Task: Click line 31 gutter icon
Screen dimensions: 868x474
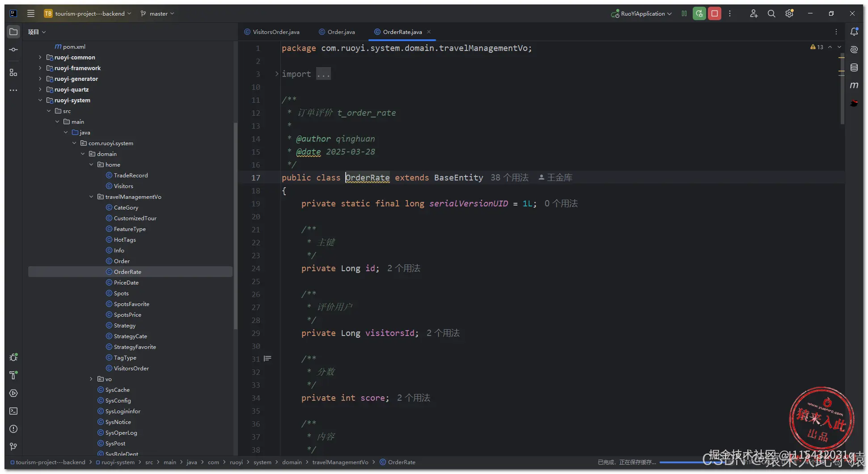Action: tap(267, 359)
